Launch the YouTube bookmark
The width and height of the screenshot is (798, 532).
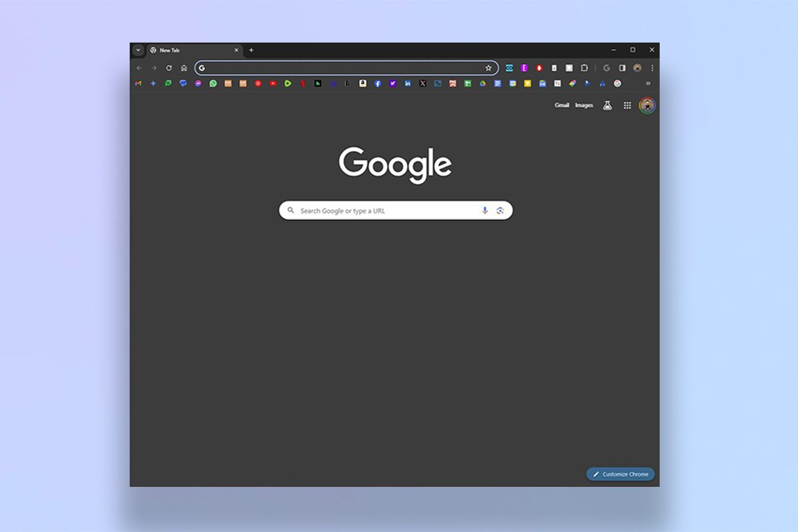click(x=273, y=84)
